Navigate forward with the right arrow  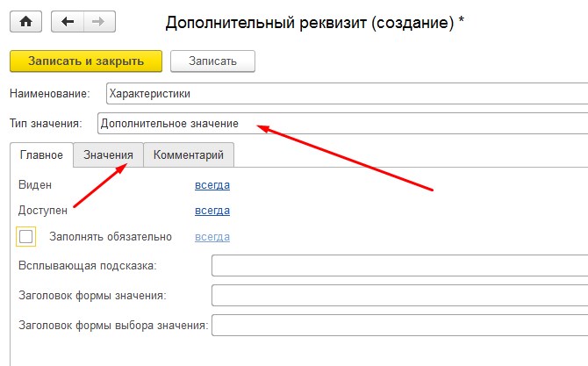pos(99,22)
